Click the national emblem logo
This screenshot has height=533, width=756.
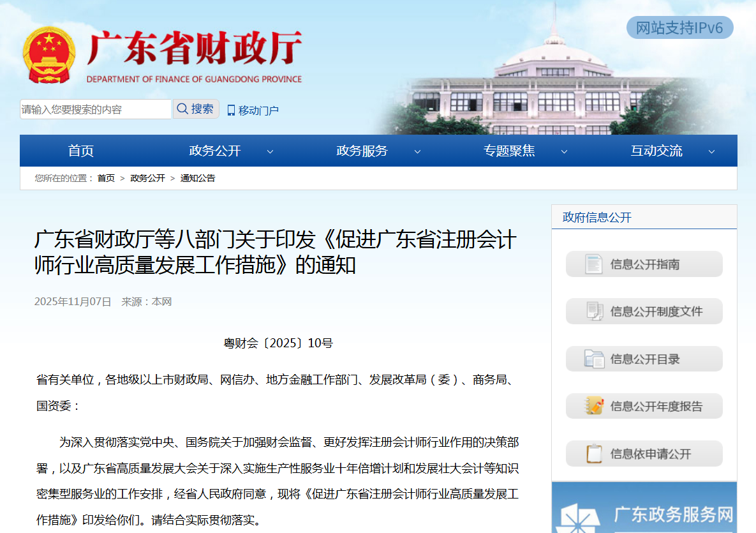48,56
